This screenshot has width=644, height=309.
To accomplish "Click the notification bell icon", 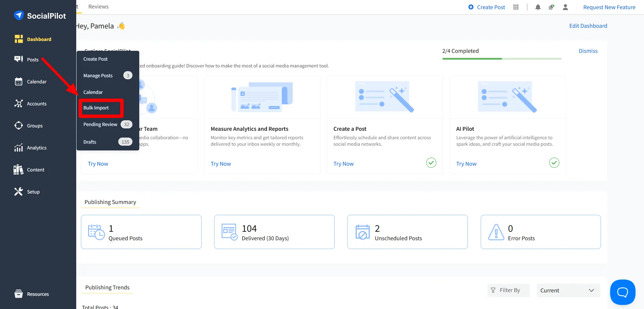I will [538, 7].
